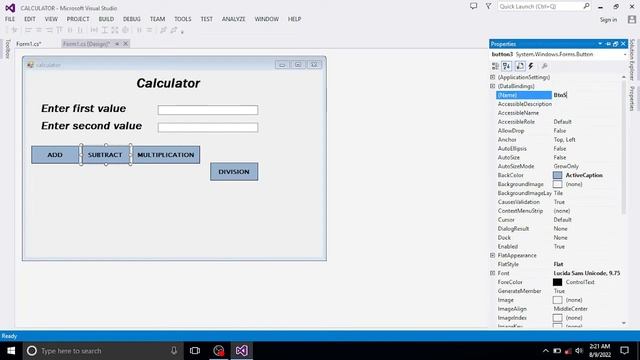Open the feedback speech bubble icon
The width and height of the screenshot is (640, 360).
pyautogui.click(x=473, y=6)
